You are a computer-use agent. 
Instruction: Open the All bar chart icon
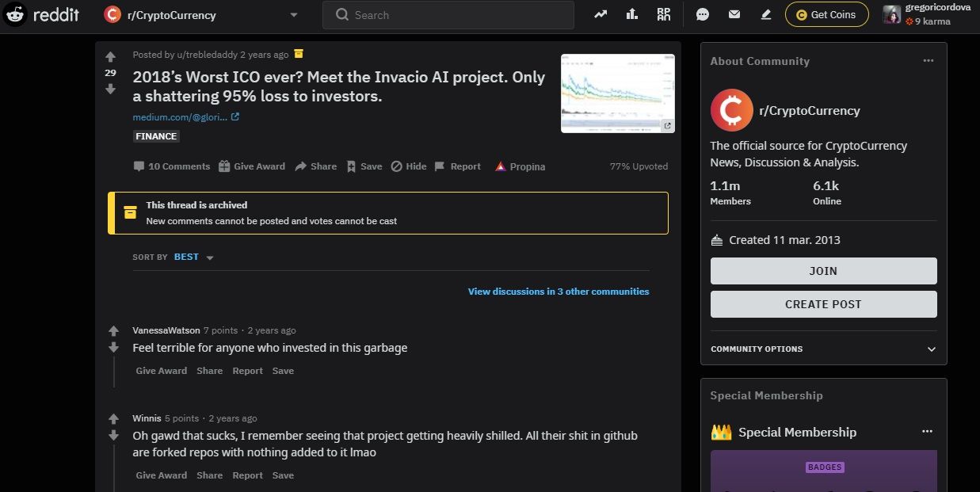pyautogui.click(x=632, y=14)
